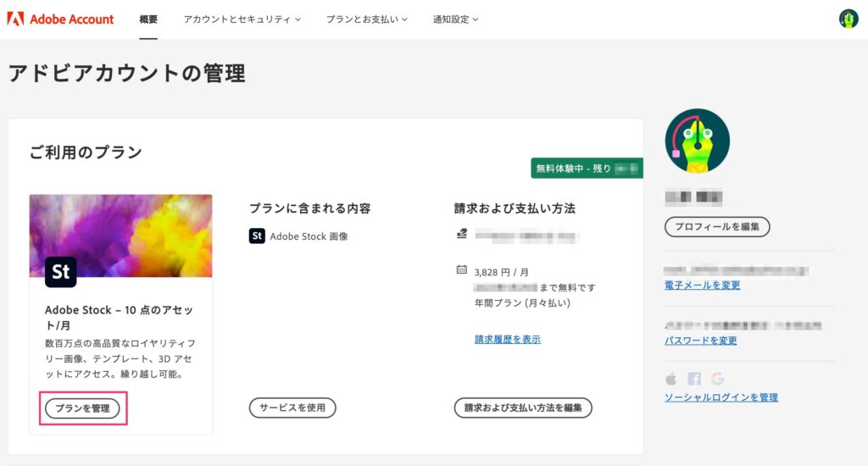868x466 pixels.
Task: Click the パスワードを変更 link
Action: 701,341
